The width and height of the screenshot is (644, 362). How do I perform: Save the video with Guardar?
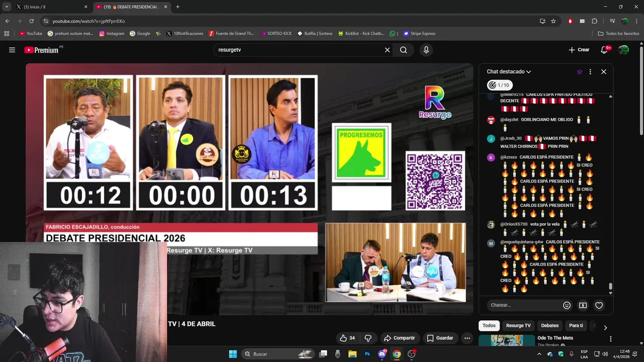click(x=440, y=338)
